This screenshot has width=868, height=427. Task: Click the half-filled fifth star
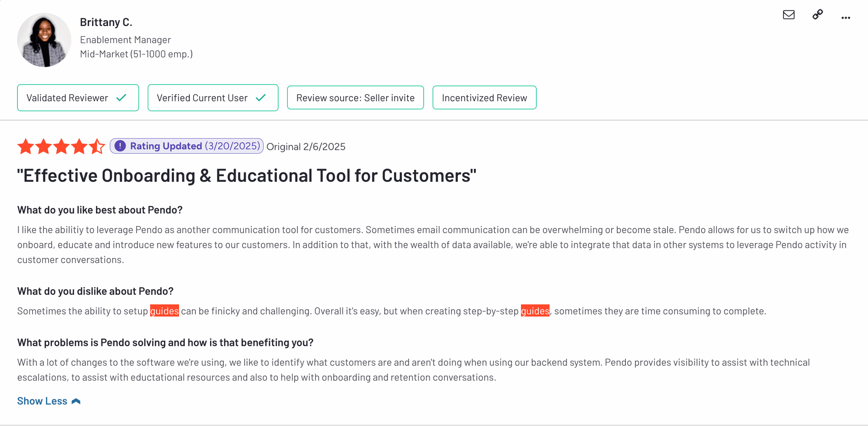click(97, 147)
